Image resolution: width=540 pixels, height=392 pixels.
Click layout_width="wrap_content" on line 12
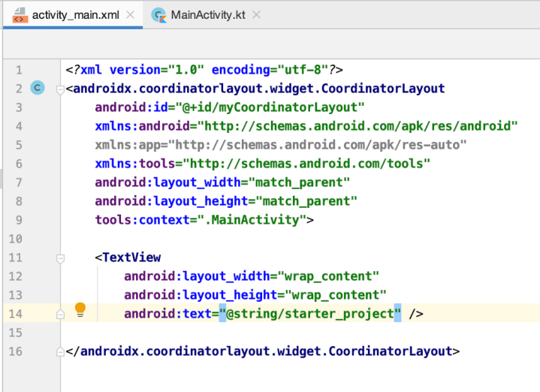pos(252,276)
